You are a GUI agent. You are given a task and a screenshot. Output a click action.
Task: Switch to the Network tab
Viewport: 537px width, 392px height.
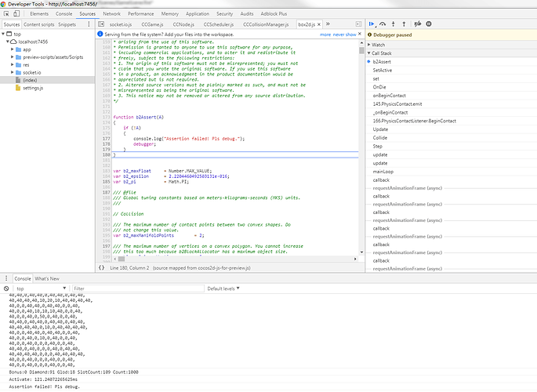click(x=112, y=13)
